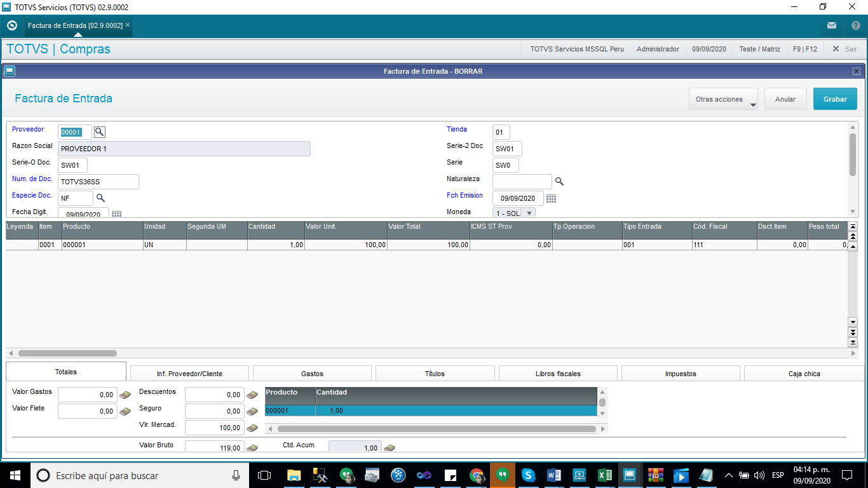Open the messages envelope icon

click(x=831, y=26)
